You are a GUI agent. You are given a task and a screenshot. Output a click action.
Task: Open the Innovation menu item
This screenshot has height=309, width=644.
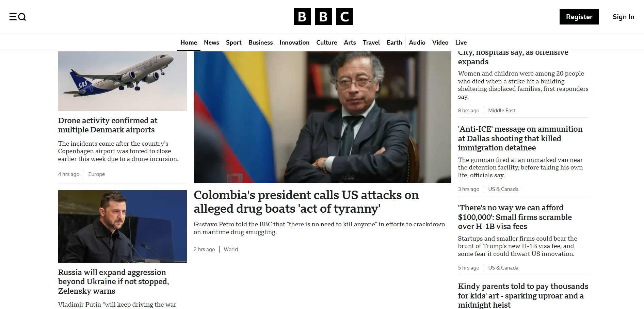[294, 43]
